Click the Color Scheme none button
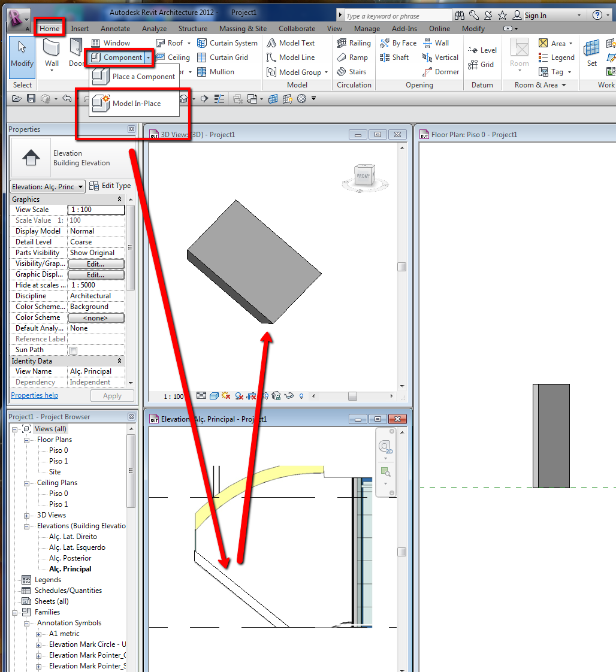 [x=96, y=318]
